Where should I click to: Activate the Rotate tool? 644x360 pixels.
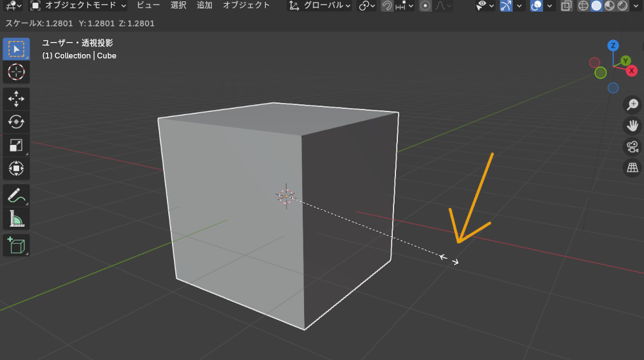[x=16, y=122]
